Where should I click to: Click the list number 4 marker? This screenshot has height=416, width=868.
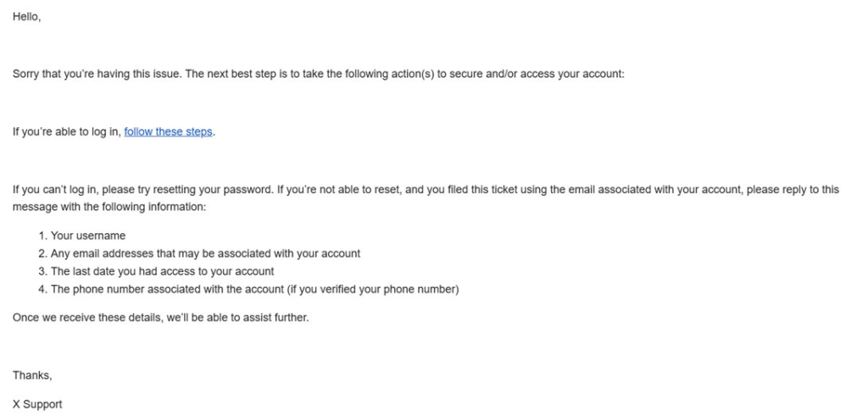click(x=42, y=289)
